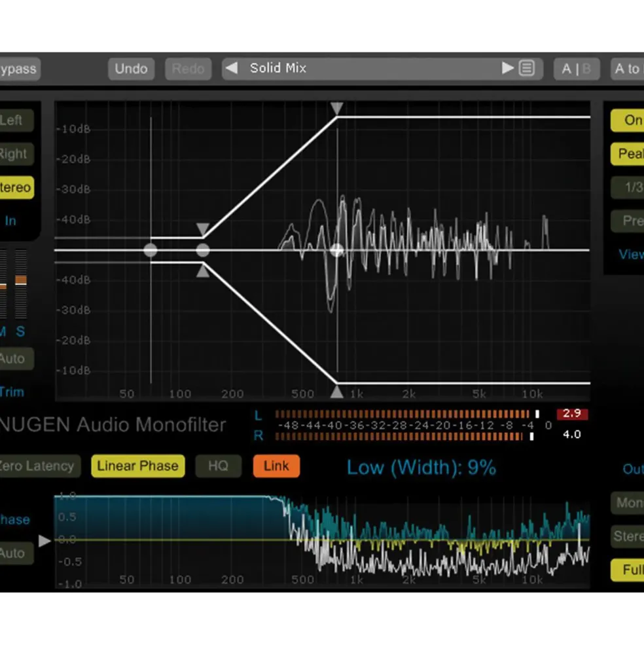Click the Low (Width): 9% readout

coord(421,468)
